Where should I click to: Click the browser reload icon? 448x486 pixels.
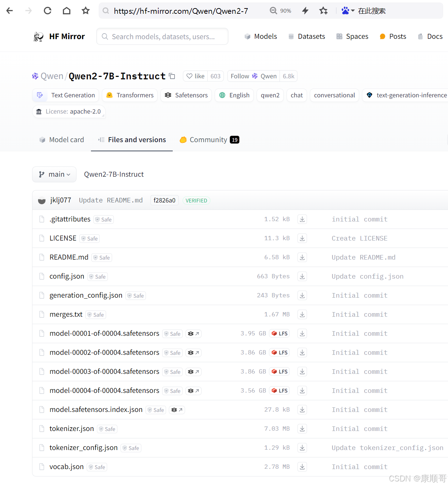click(48, 11)
